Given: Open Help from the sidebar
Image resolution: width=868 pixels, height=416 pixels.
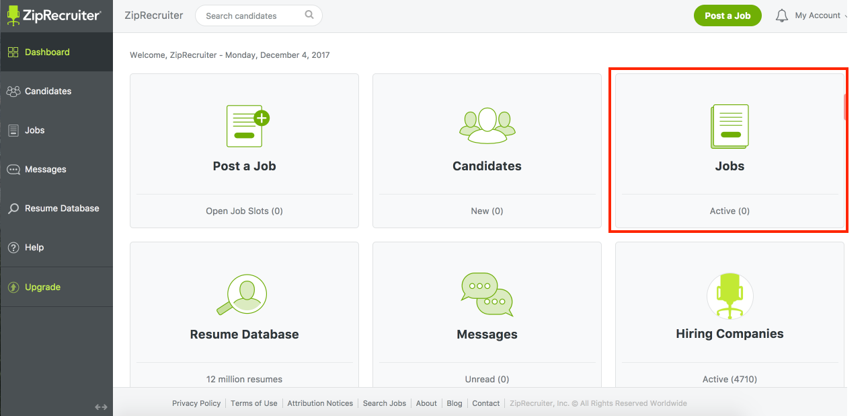Looking at the screenshot, I should point(34,247).
